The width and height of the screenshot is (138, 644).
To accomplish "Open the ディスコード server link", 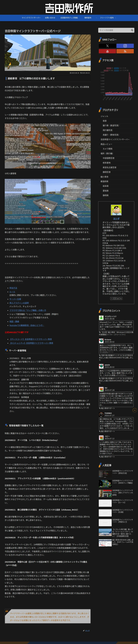I will 31,339.
